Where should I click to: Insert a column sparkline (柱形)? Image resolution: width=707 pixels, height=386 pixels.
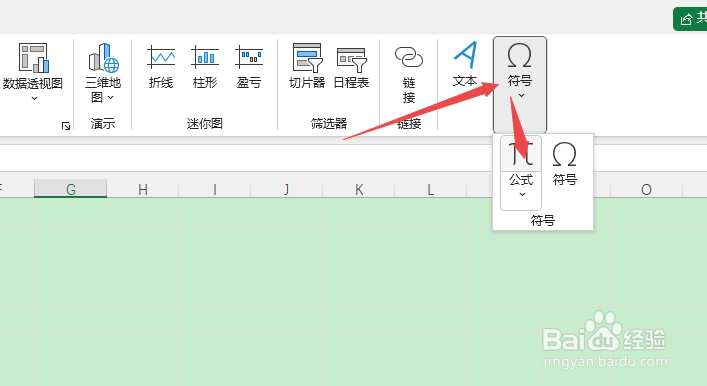(205, 67)
